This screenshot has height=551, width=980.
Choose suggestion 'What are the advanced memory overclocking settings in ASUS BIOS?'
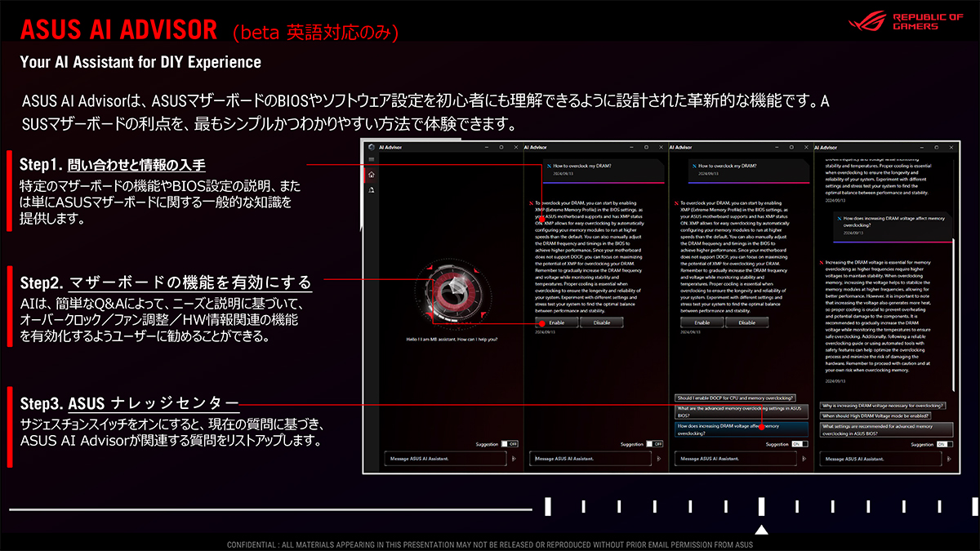742,411
